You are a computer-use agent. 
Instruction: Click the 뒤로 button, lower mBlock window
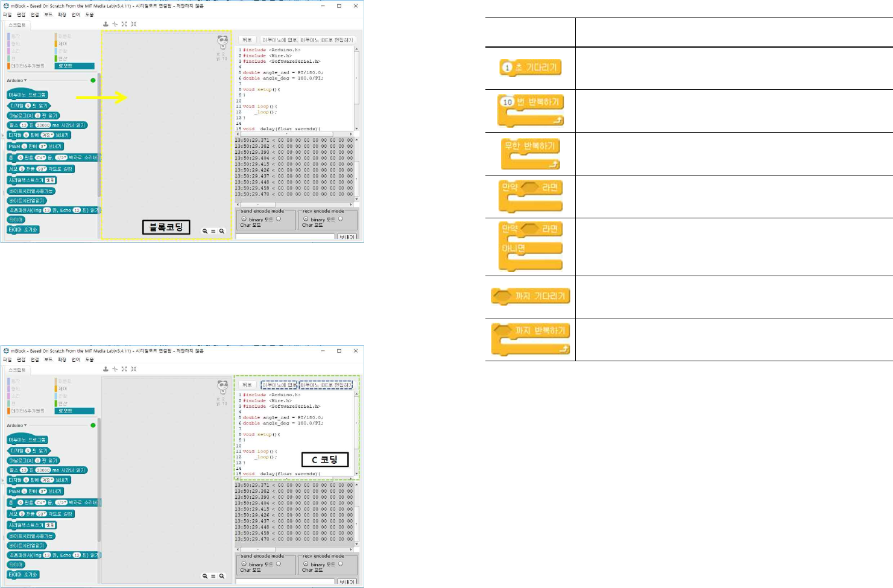[247, 385]
